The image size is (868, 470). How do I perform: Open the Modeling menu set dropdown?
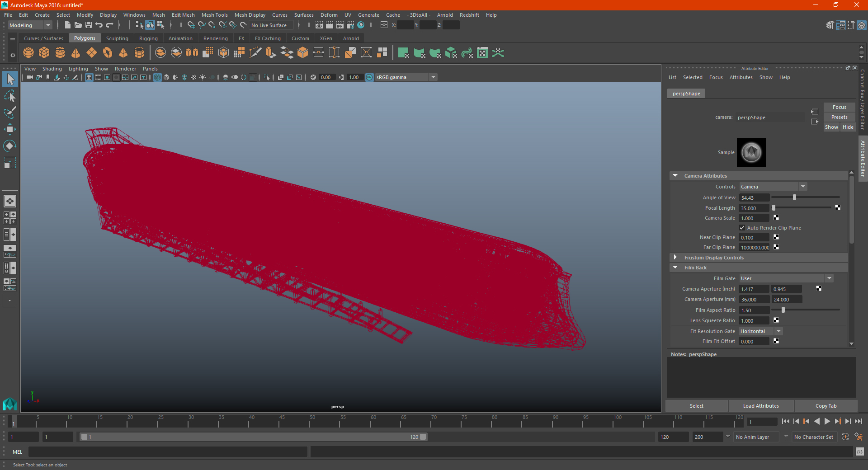click(30, 25)
